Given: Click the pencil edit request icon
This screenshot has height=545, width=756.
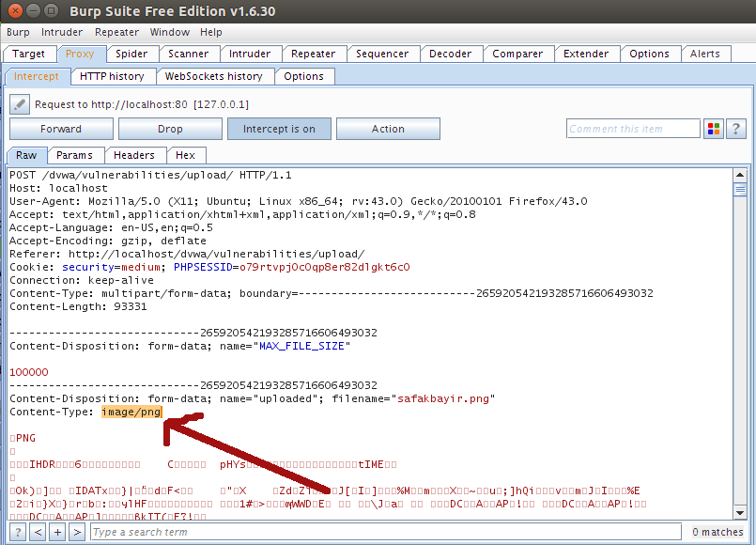Looking at the screenshot, I should click(20, 104).
